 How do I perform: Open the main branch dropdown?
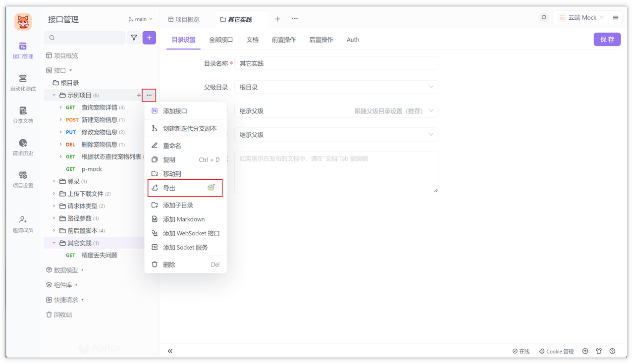pos(141,19)
